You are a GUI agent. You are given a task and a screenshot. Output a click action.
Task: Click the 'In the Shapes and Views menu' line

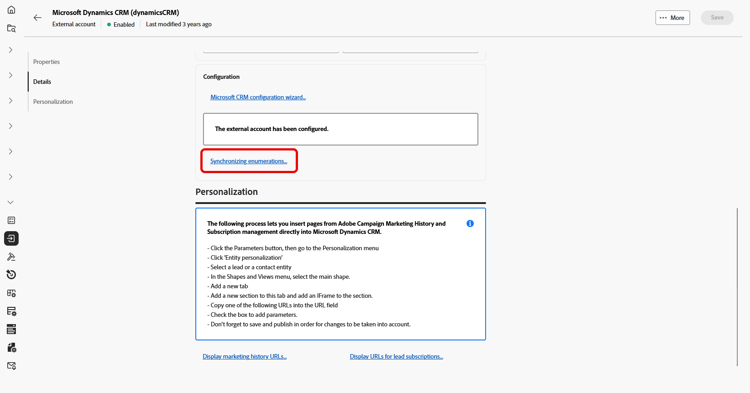pyautogui.click(x=278, y=276)
